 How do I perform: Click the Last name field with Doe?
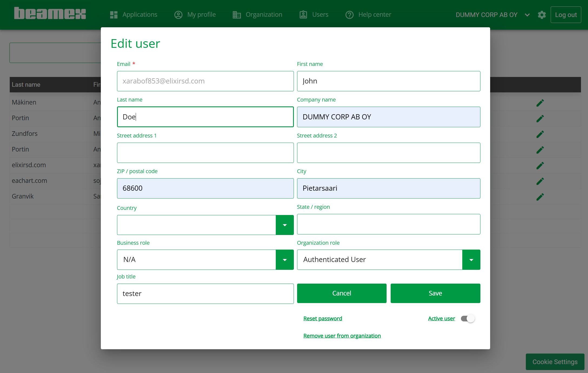tap(205, 117)
